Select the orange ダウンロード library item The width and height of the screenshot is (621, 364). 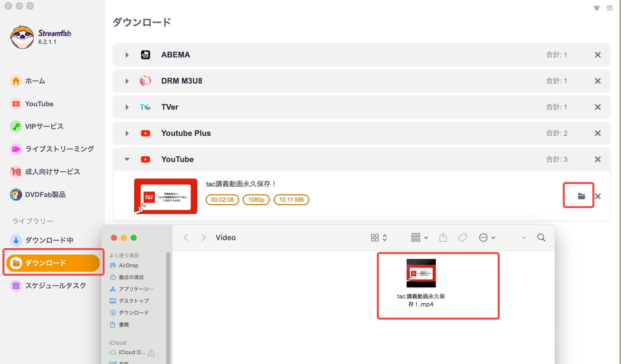click(53, 263)
